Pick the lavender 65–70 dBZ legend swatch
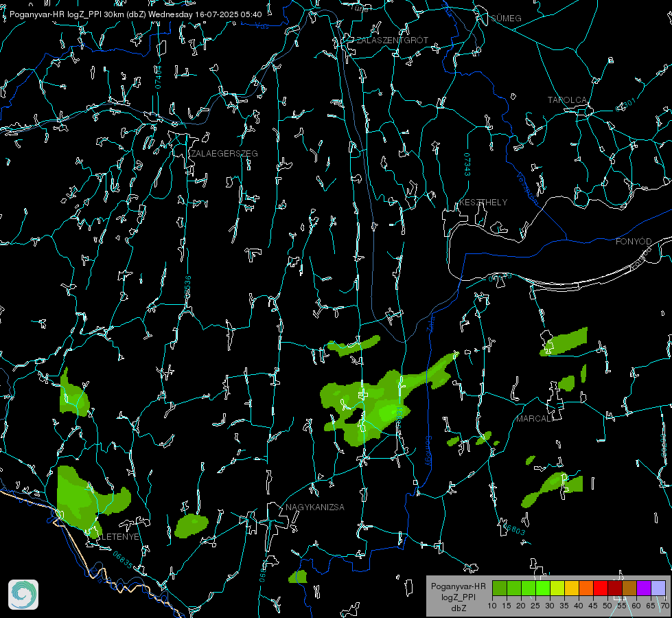This screenshot has height=618, width=672. 658,588
